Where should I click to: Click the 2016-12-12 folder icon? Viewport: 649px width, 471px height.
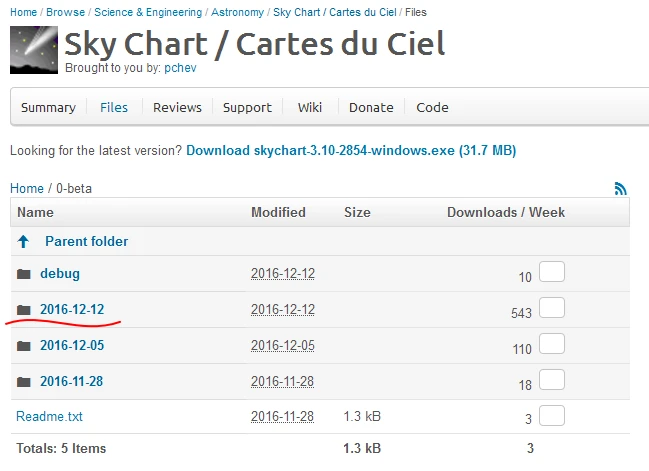click(x=24, y=310)
